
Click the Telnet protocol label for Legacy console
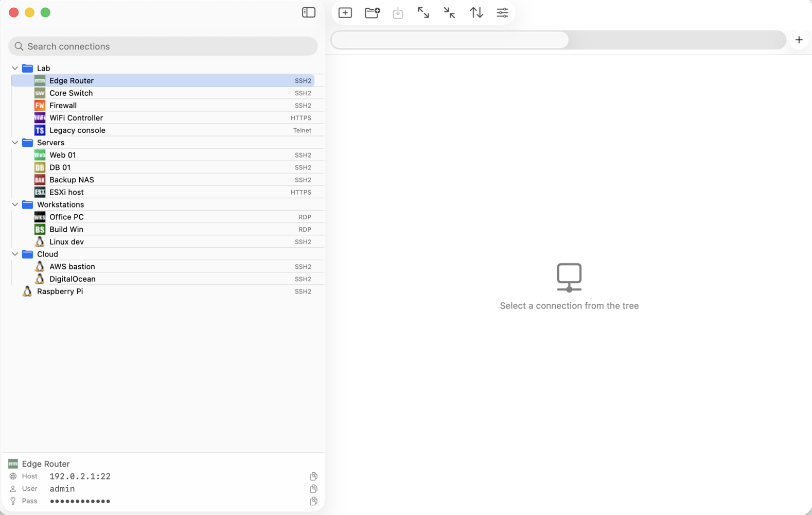point(302,130)
